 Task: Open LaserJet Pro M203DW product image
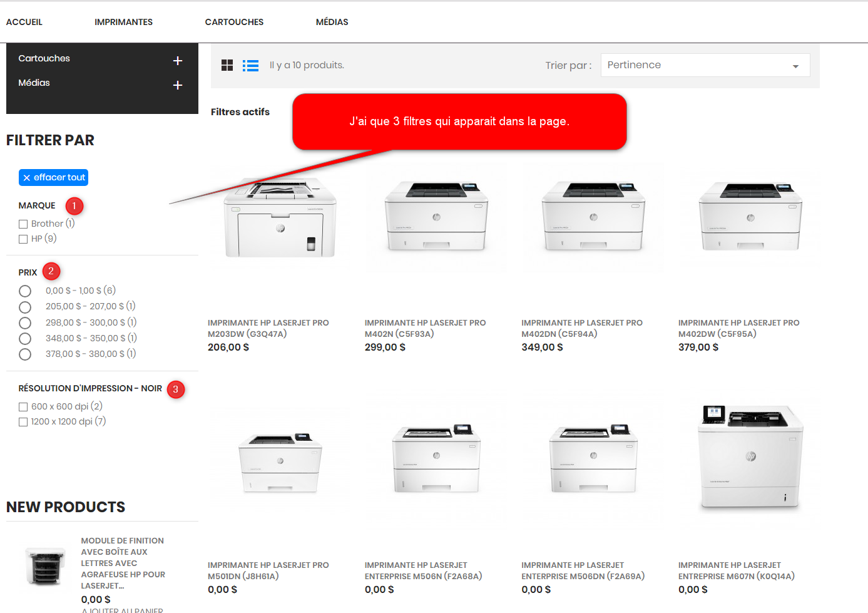click(280, 218)
